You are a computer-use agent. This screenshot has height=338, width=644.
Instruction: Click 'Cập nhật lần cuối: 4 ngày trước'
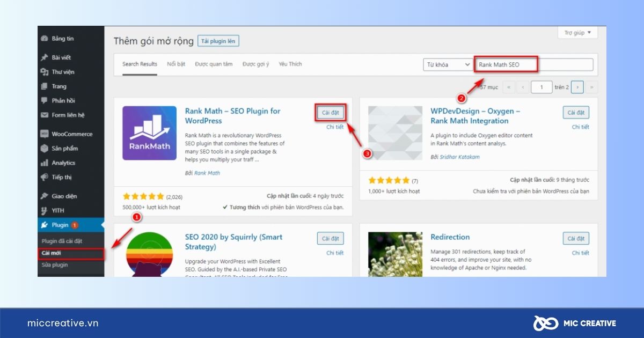pyautogui.click(x=305, y=196)
